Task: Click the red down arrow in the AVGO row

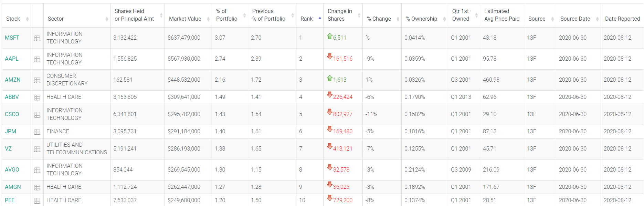Action: [330, 167]
